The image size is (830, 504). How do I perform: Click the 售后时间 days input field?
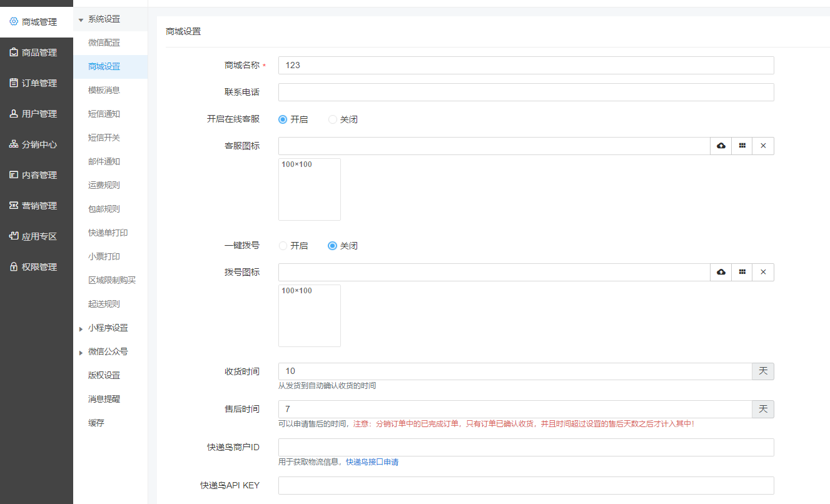pos(515,409)
